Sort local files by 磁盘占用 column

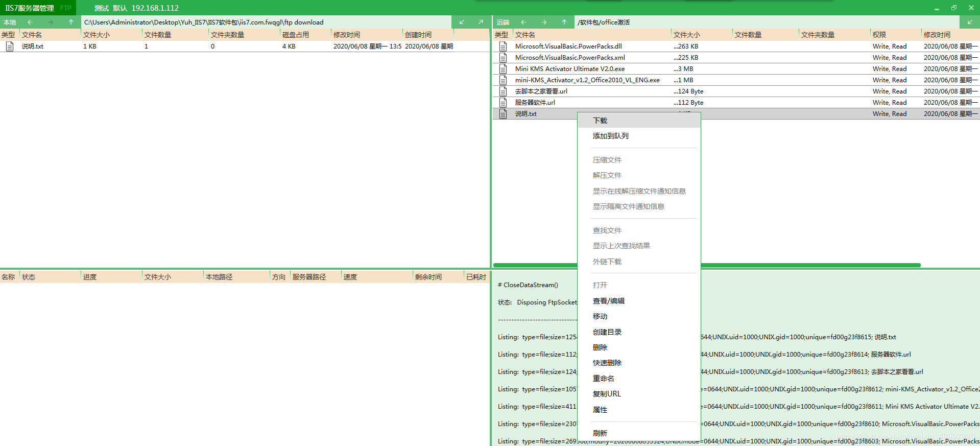[x=305, y=35]
